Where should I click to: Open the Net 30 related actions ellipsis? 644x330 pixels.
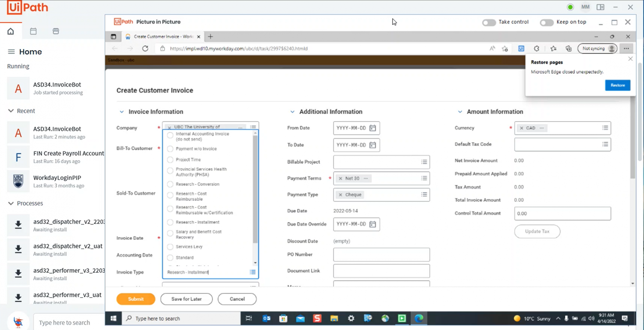[x=366, y=178]
